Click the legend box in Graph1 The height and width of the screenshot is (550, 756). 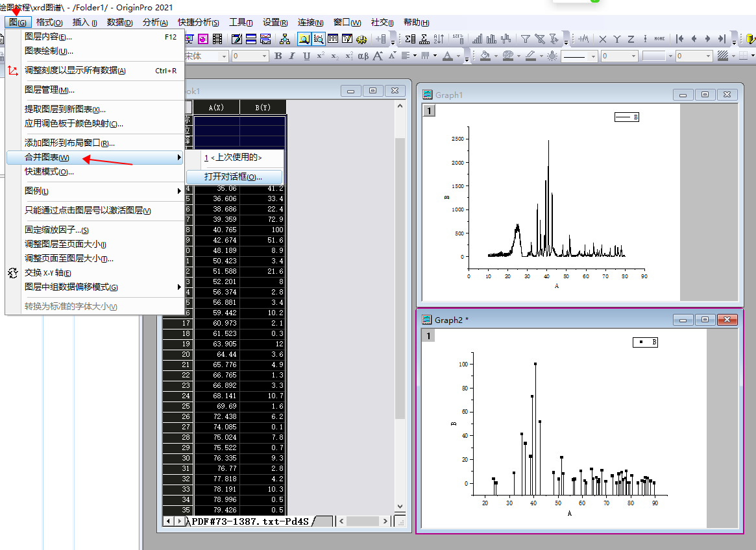627,117
